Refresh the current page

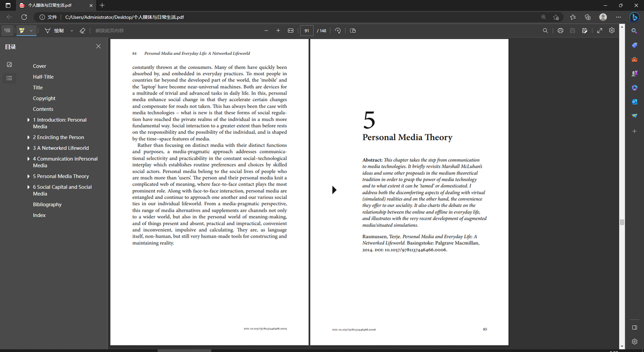[x=24, y=17]
